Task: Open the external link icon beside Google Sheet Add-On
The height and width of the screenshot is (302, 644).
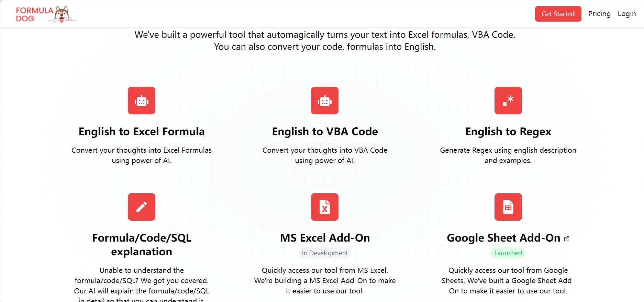Action: point(567,239)
